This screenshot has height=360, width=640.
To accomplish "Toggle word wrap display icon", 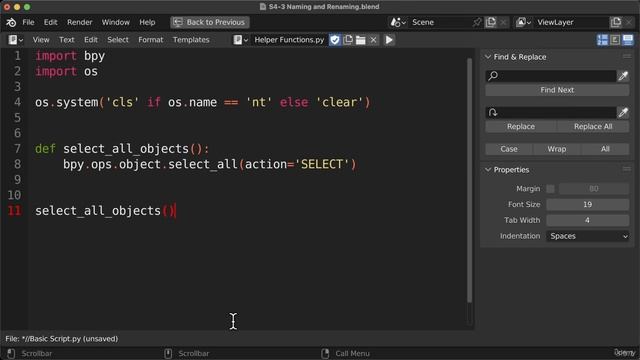I will tap(615, 40).
